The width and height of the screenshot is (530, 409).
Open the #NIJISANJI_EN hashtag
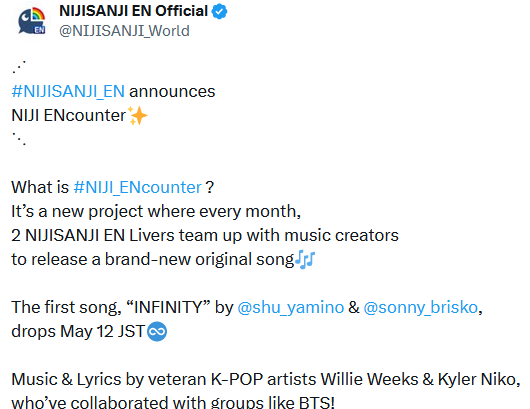(x=68, y=92)
